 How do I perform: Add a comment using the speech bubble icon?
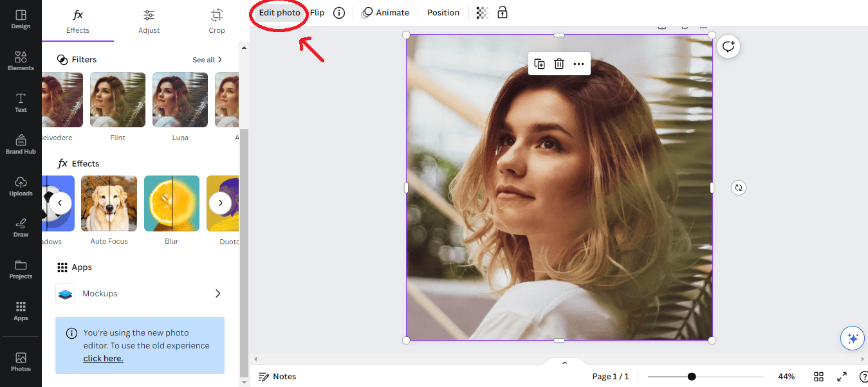click(x=728, y=46)
